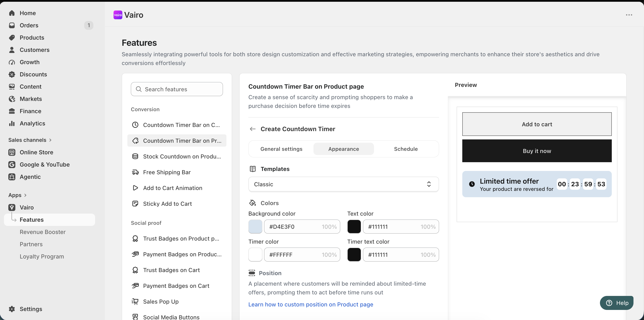Open Settings gear icon

12,309
